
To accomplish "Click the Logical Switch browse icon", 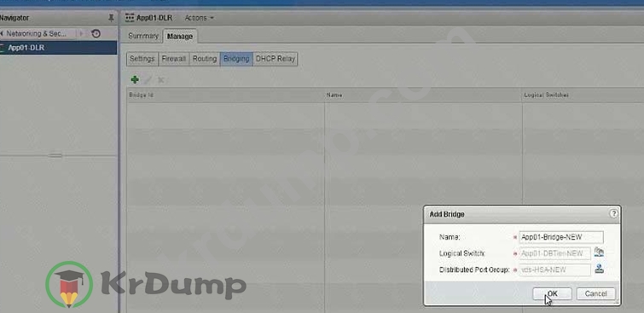I will [x=600, y=252].
